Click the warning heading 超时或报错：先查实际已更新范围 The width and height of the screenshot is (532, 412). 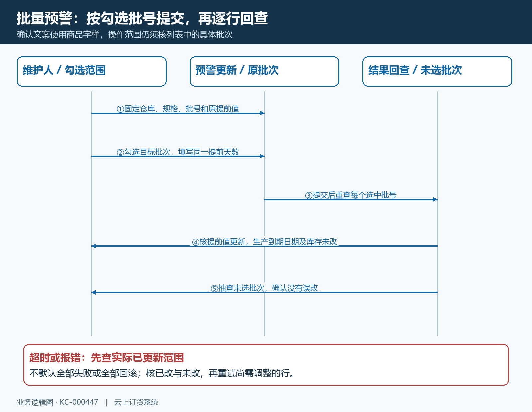(x=106, y=358)
